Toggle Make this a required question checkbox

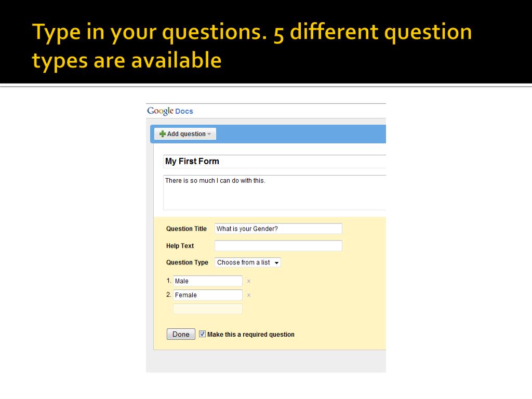(x=202, y=334)
